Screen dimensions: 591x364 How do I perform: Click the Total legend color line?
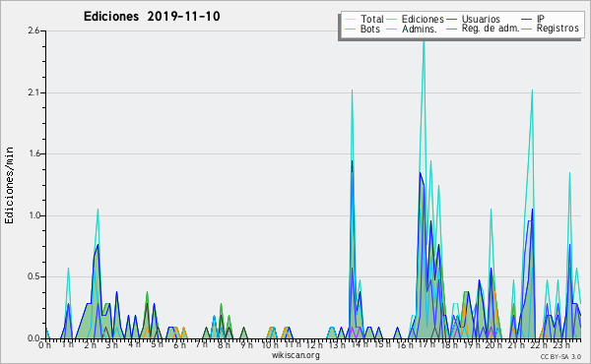(350, 19)
